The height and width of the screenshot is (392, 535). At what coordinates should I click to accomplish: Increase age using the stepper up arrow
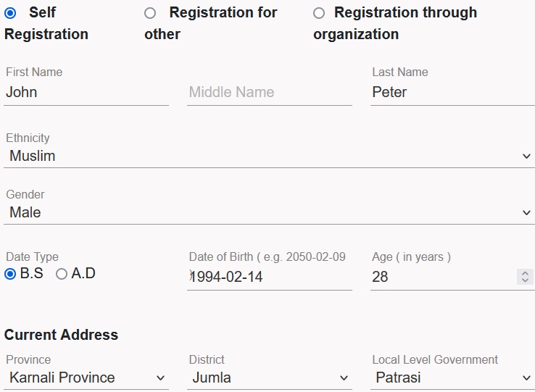click(x=526, y=273)
